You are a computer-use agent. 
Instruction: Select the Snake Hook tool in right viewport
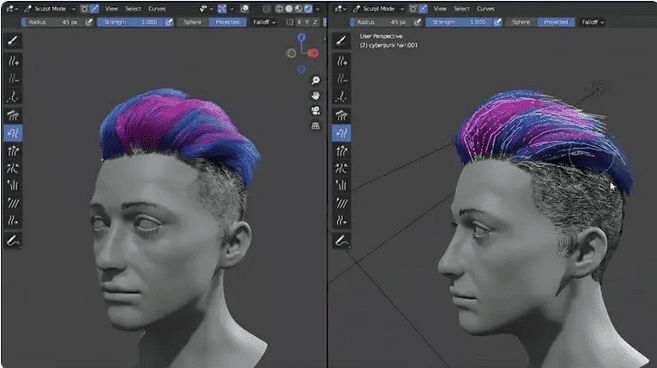tap(341, 133)
